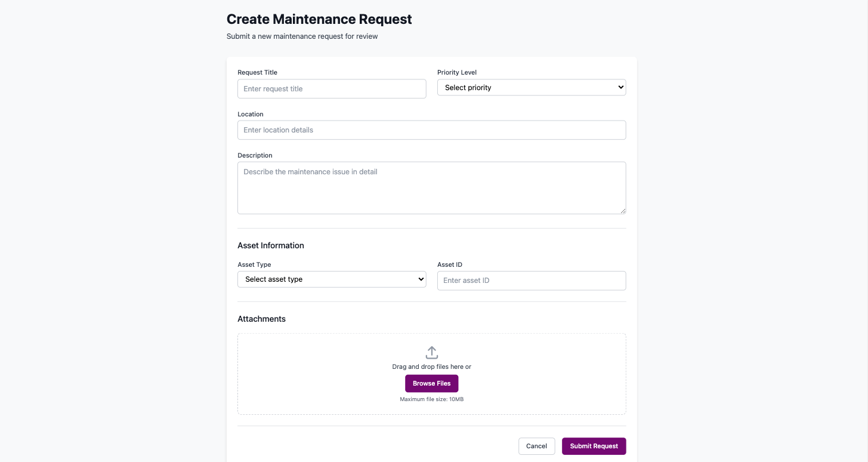Select 'Select priority' placeholder text
The height and width of the screenshot is (462, 868).
467,87
